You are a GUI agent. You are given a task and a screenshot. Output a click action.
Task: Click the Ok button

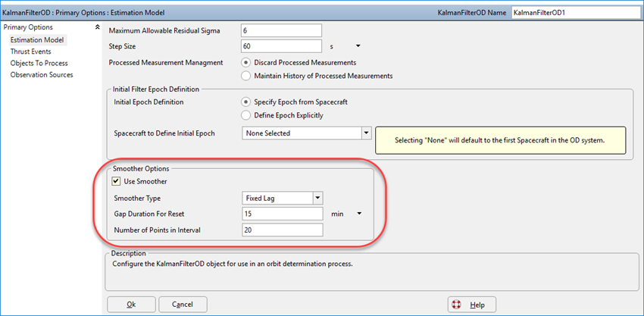tap(131, 305)
